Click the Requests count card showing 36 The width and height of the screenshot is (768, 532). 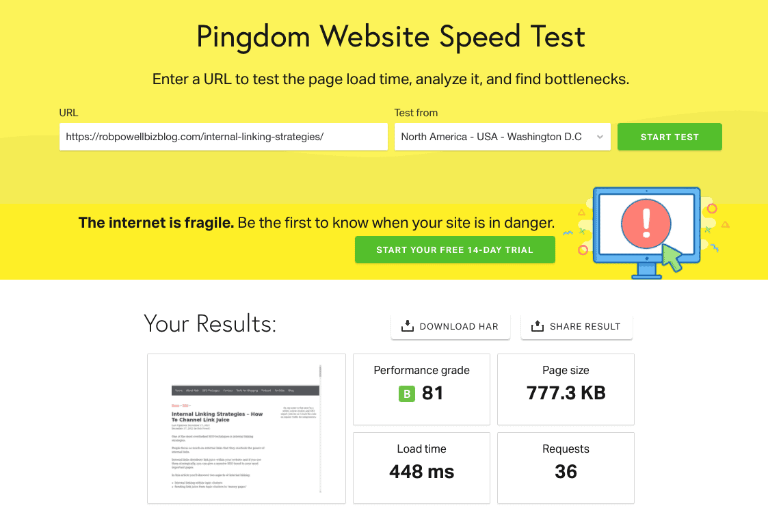tap(566, 468)
